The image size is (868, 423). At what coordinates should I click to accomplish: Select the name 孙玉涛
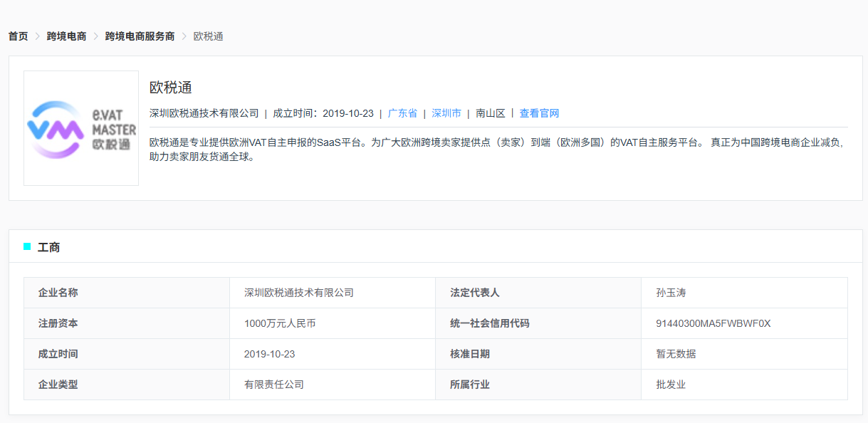pyautogui.click(x=671, y=293)
